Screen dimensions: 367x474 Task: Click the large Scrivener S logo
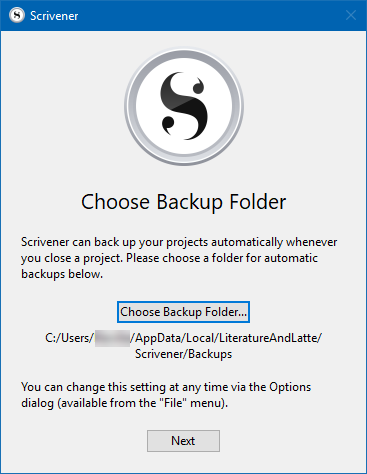point(184,106)
